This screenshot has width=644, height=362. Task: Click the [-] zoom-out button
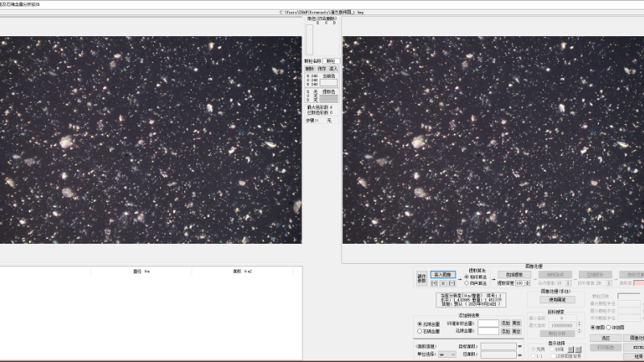point(452,283)
